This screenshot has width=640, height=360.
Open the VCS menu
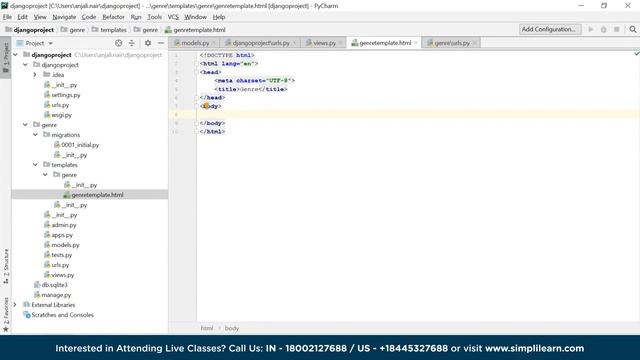pos(173,17)
